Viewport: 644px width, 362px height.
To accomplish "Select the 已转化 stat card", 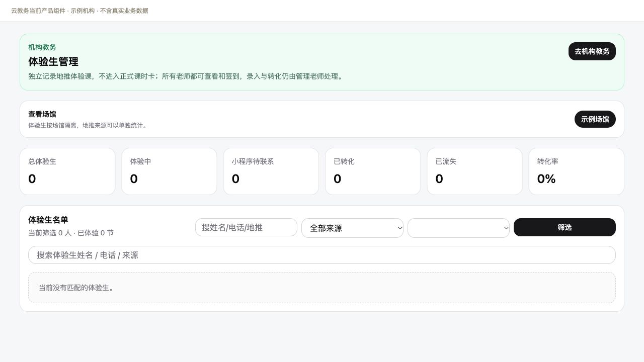I will tap(373, 171).
